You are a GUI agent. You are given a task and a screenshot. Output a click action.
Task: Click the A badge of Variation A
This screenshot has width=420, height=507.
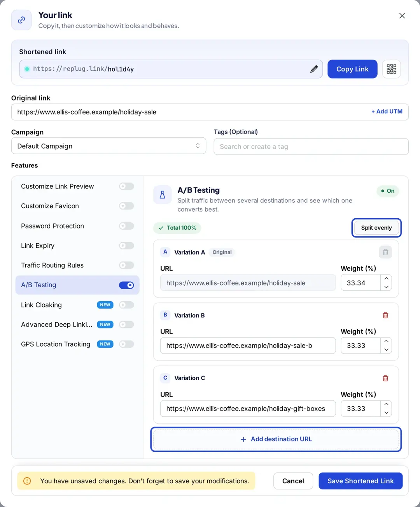tap(165, 252)
